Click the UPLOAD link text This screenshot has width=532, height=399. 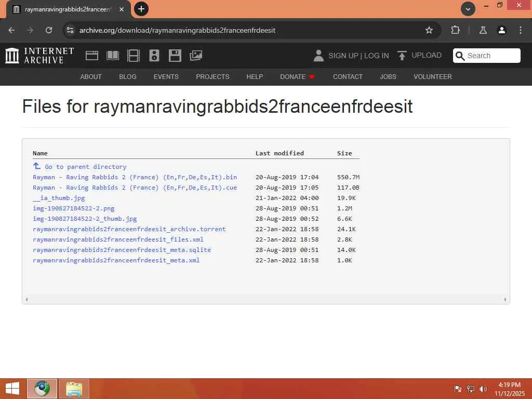(x=427, y=55)
